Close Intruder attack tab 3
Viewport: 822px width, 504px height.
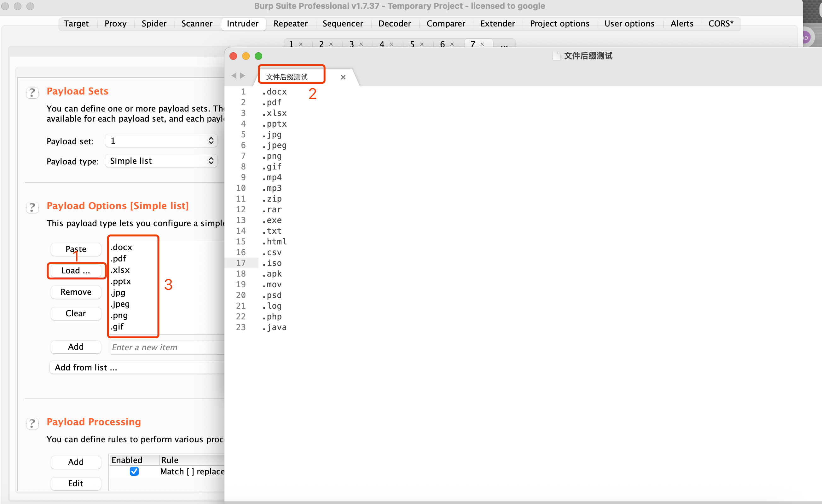pyautogui.click(x=361, y=44)
